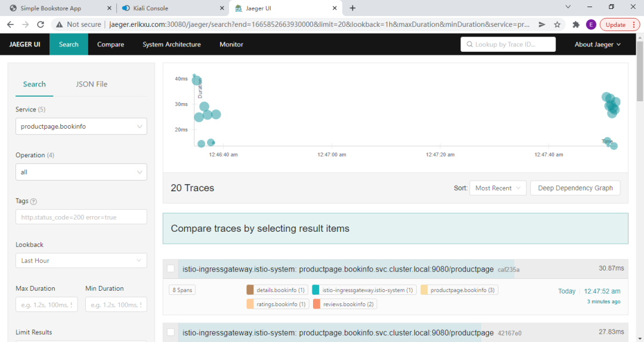Tick the checkbox for trace 42167e0
The width and height of the screenshot is (644, 342).
171,332
